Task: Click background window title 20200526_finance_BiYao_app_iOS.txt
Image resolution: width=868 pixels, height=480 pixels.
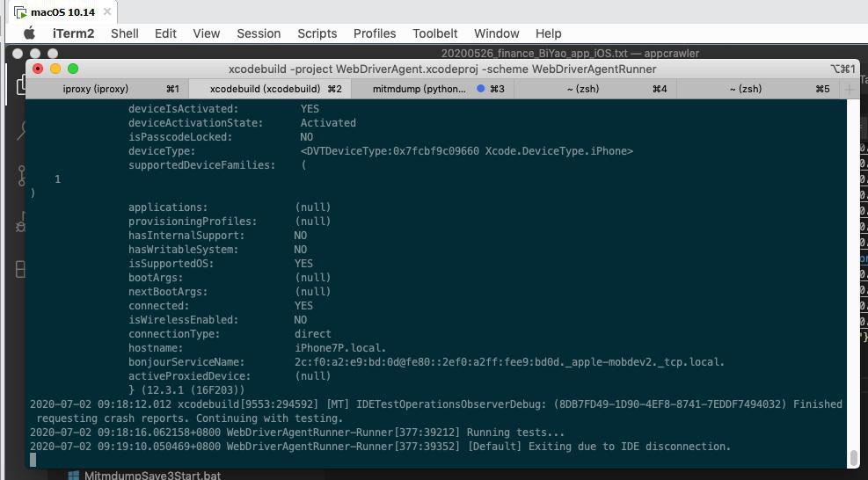Action: point(535,54)
